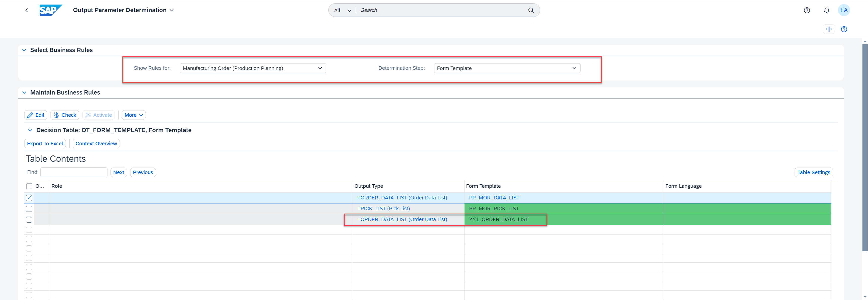Collapse the Maintain Business Rules section

pyautogui.click(x=24, y=93)
